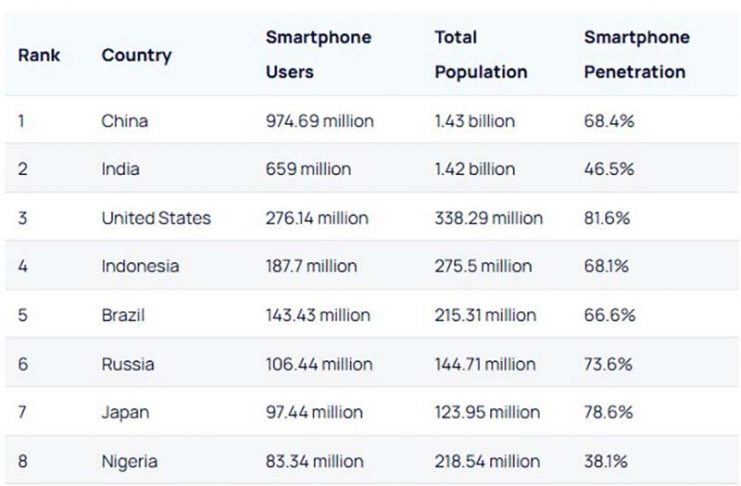Click the Smartphone Penetration column header

(636, 55)
